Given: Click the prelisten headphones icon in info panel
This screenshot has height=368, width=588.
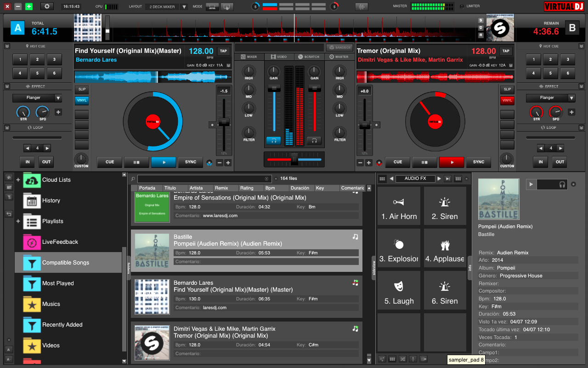Looking at the screenshot, I should coord(562,184).
